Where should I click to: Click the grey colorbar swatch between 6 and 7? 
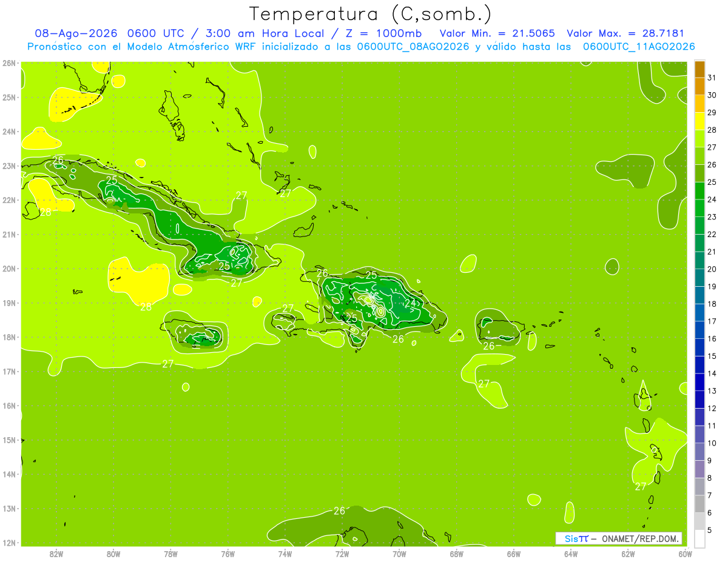point(699,504)
